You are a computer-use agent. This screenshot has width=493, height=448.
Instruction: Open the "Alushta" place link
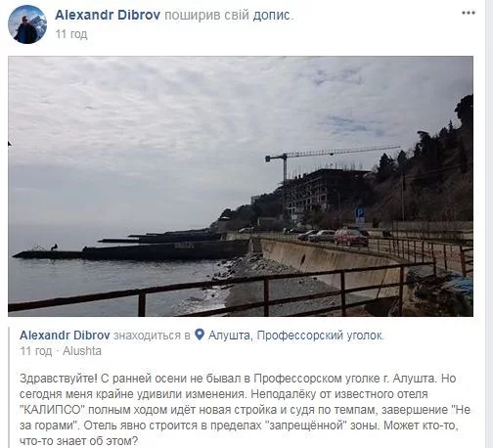(82, 351)
